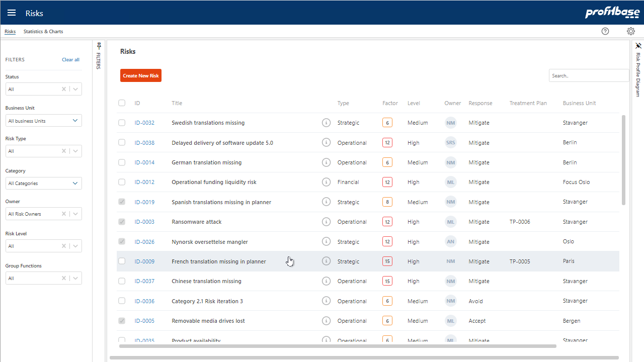Check the box for risk ID-0038
Image resolution: width=644 pixels, height=362 pixels.
pyautogui.click(x=122, y=142)
